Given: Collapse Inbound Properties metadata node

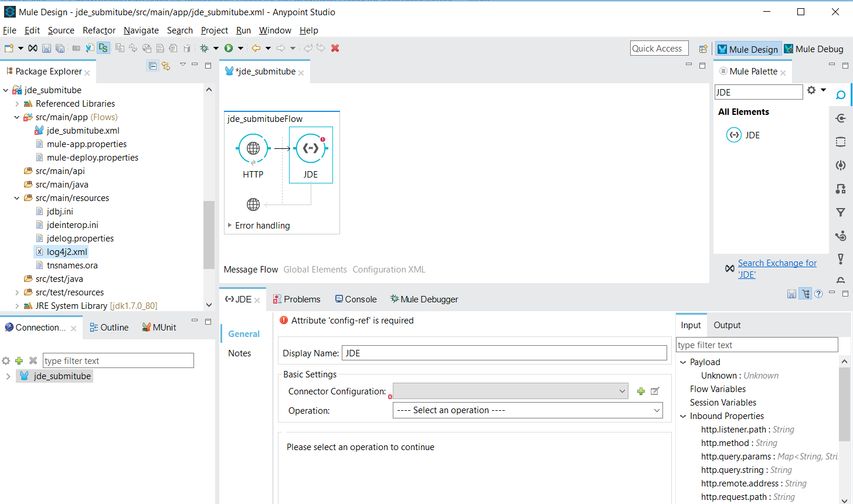Looking at the screenshot, I should pyautogui.click(x=683, y=416).
